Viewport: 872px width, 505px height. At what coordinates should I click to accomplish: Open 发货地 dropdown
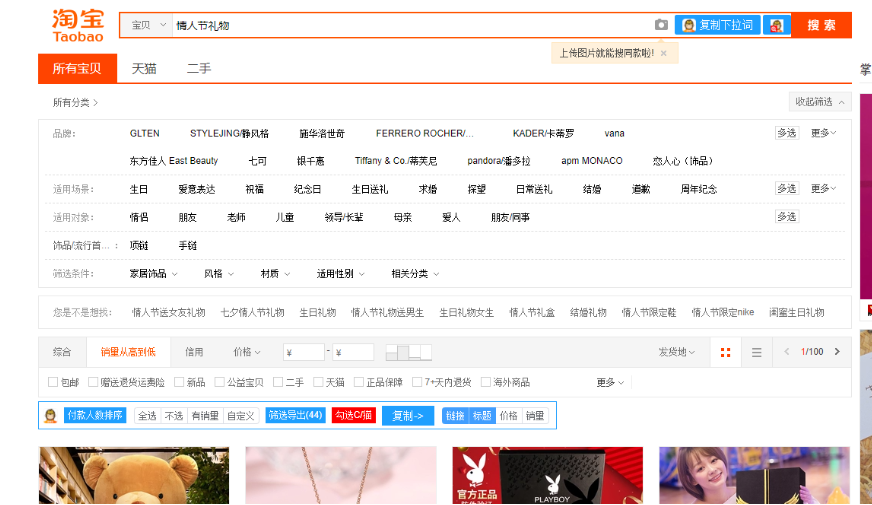pos(676,352)
